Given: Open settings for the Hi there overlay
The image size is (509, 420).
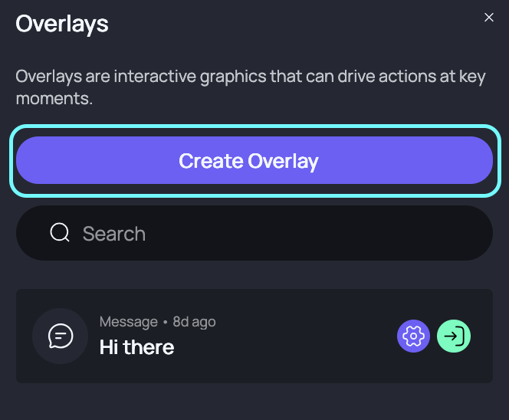Looking at the screenshot, I should coord(413,336).
